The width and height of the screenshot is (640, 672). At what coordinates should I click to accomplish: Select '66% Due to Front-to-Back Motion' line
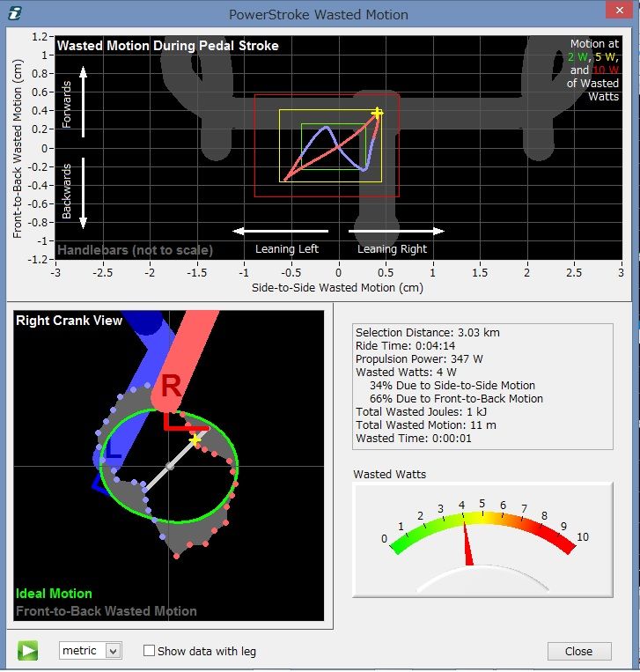coord(456,399)
